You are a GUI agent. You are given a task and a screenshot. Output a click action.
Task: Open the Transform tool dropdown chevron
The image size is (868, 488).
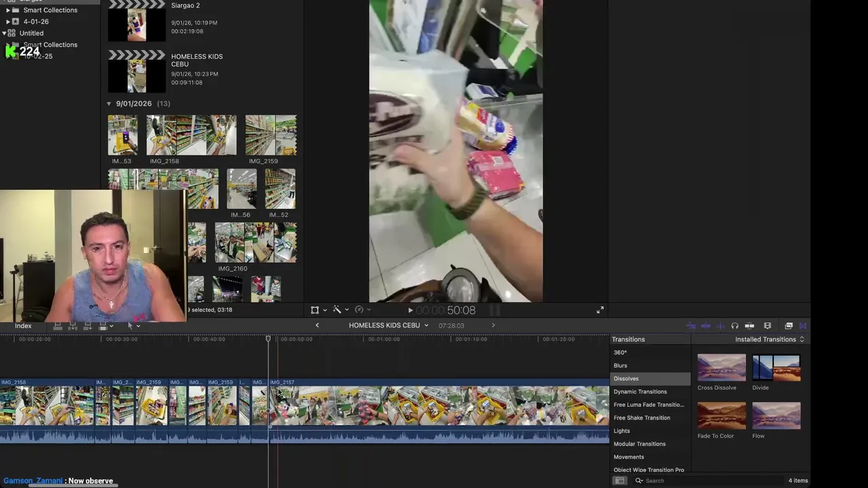(x=325, y=310)
